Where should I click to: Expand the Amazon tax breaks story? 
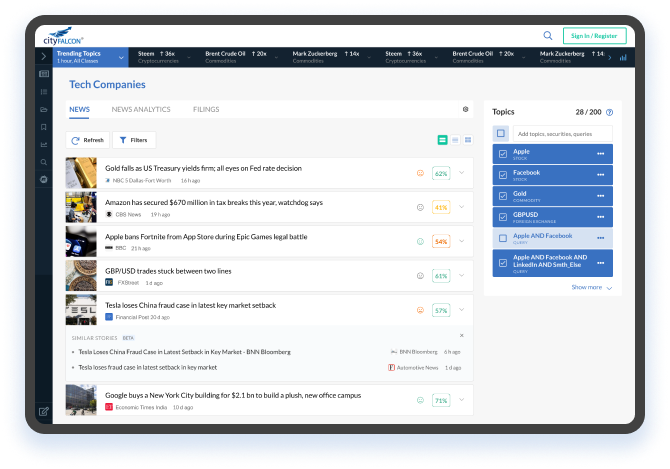(461, 207)
